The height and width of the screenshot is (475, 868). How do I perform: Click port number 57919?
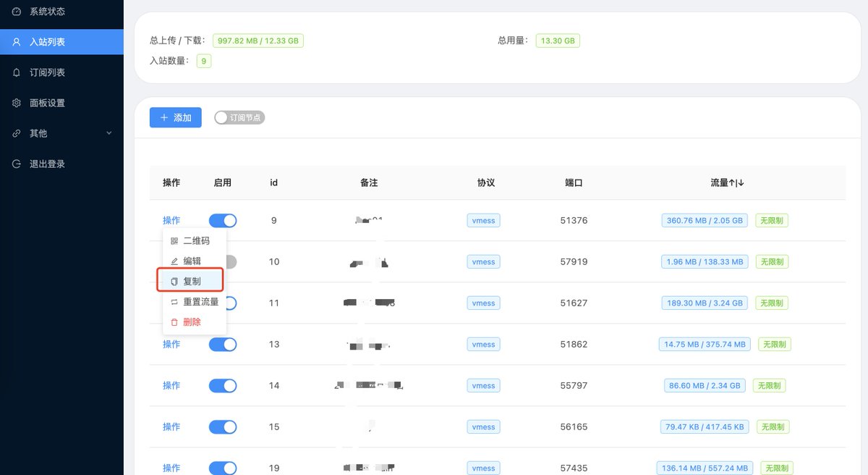574,262
